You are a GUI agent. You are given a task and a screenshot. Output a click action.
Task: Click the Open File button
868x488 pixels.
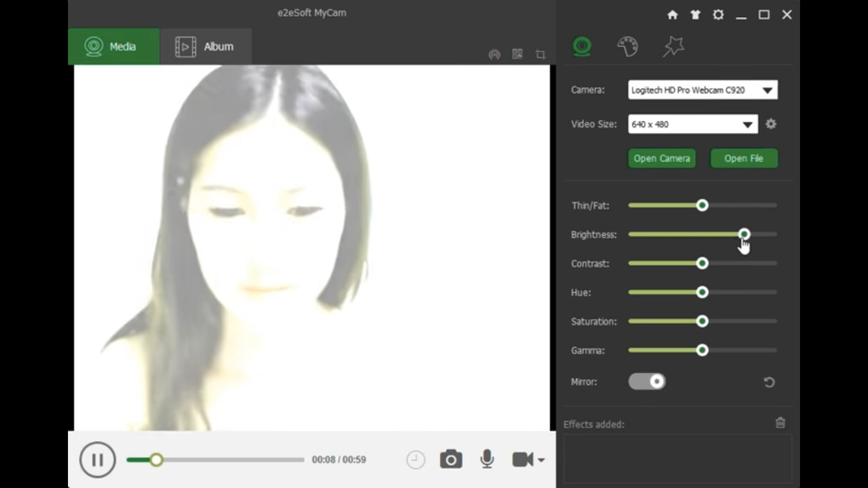tap(743, 158)
